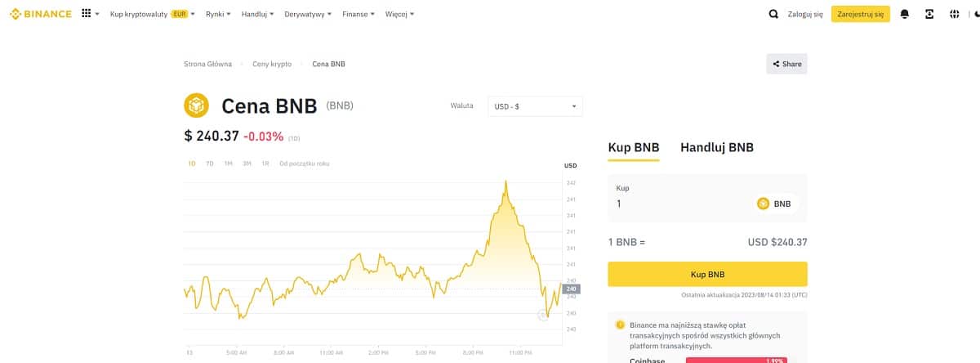
Task: Click the Share button
Action: point(786,64)
